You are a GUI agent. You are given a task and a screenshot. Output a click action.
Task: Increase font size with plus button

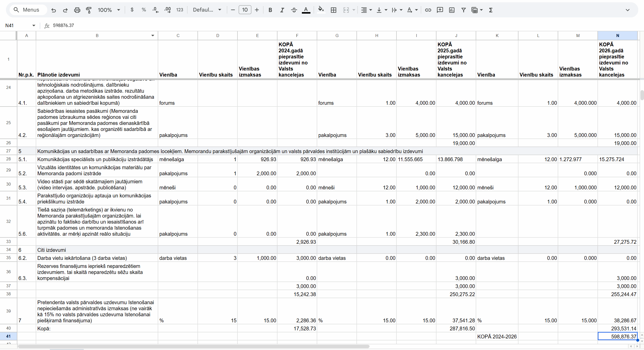(257, 10)
